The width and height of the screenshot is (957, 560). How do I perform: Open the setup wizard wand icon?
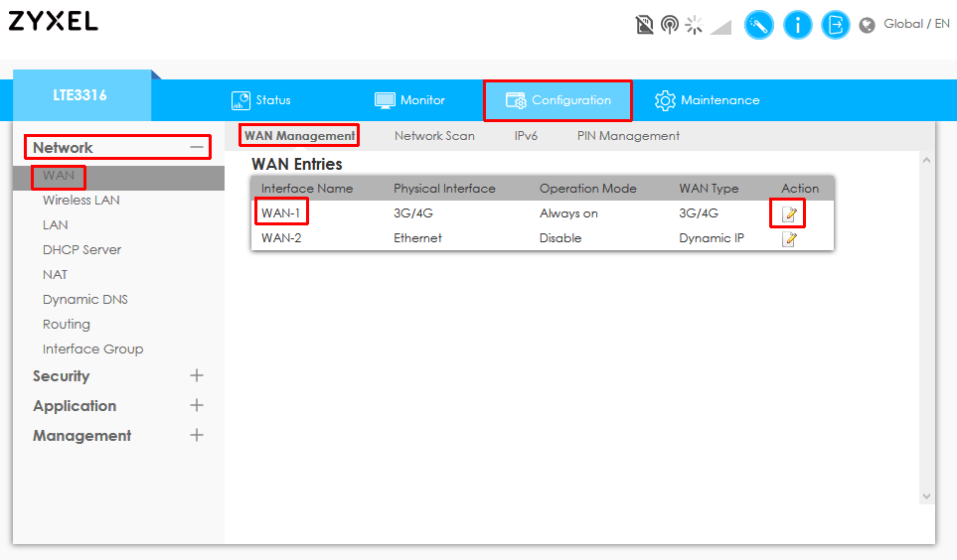(x=759, y=25)
